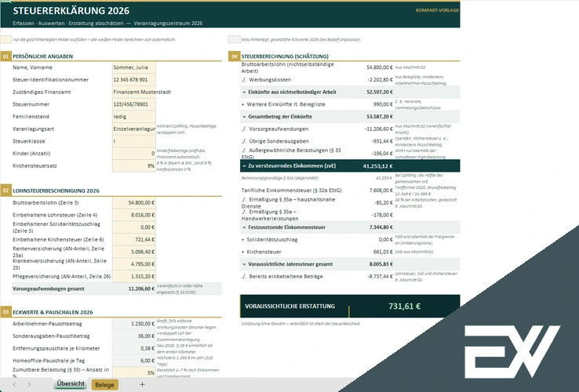Select Kinder (Anzahl) cell with 0
This screenshot has height=392, width=579.
click(133, 154)
